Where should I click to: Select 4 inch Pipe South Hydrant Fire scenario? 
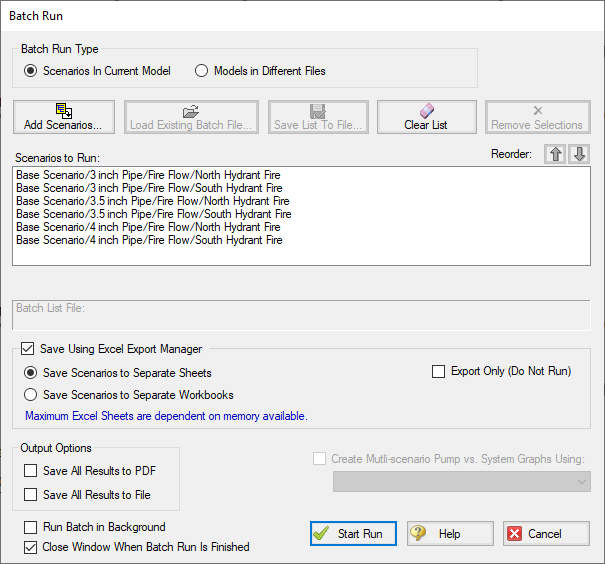tap(149, 240)
